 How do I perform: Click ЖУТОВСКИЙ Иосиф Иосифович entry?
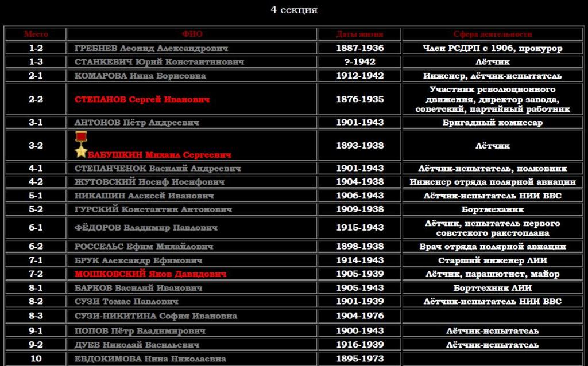point(149,182)
